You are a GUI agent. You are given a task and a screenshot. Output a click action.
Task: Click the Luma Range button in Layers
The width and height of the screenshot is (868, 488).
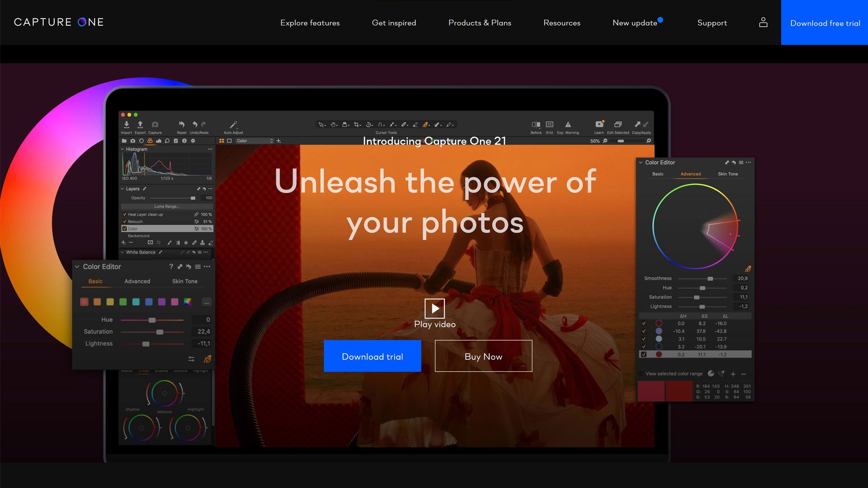pos(167,206)
